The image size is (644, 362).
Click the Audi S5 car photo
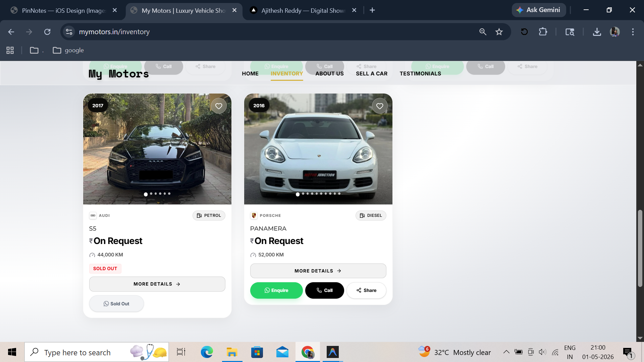coord(157,149)
